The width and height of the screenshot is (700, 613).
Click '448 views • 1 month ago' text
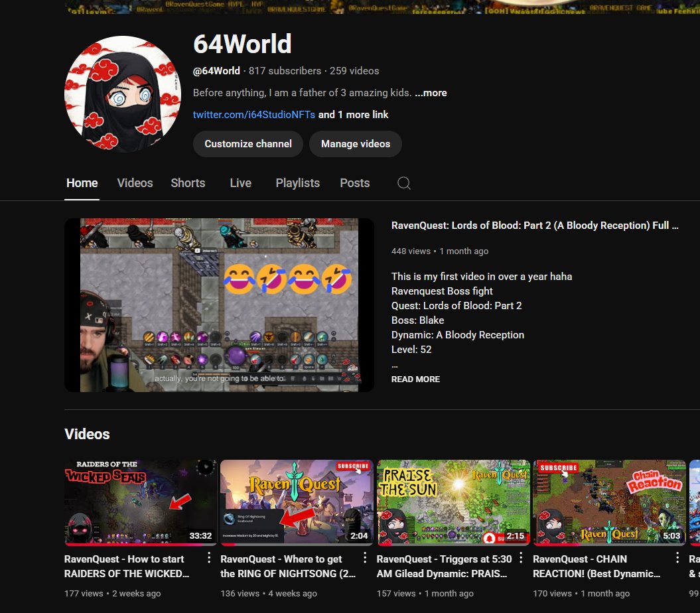pos(440,251)
